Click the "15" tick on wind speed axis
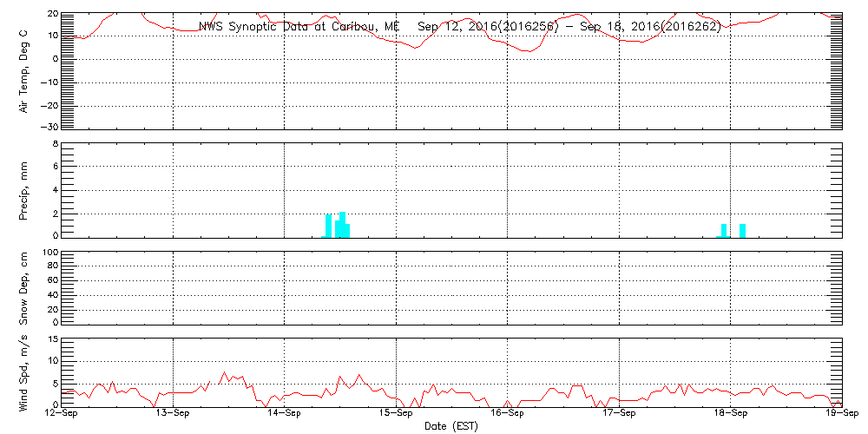868x434 pixels. coord(52,339)
